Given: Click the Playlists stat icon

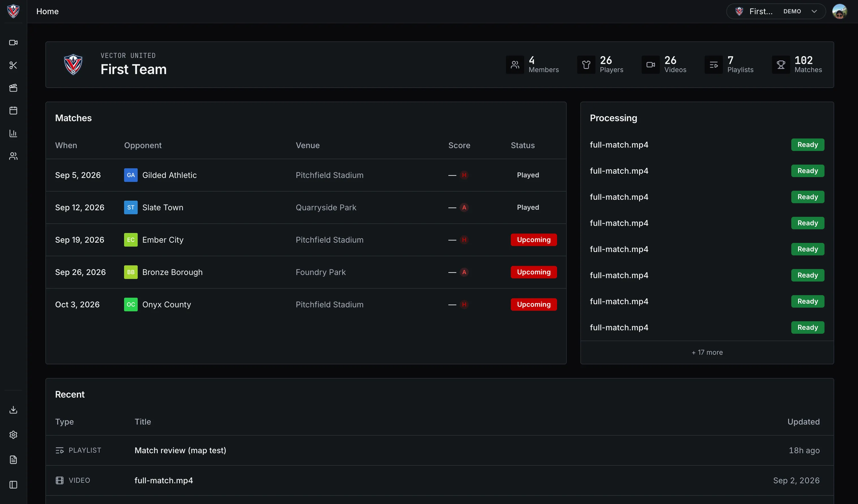Looking at the screenshot, I should coord(714,65).
